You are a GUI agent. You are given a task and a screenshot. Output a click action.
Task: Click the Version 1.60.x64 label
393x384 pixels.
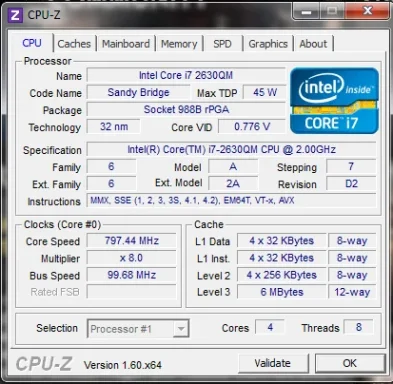coord(123,365)
